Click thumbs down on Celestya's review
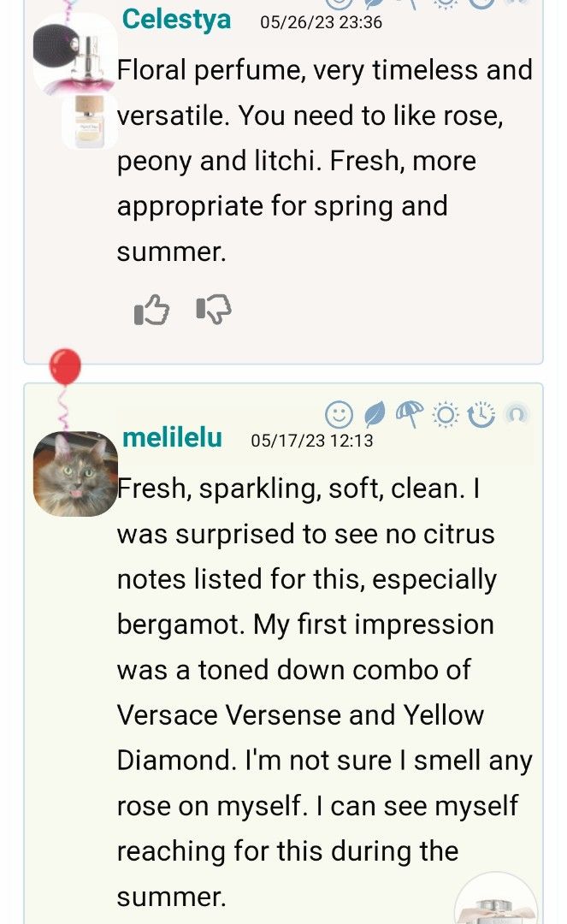The image size is (567, 924). pos(213,310)
